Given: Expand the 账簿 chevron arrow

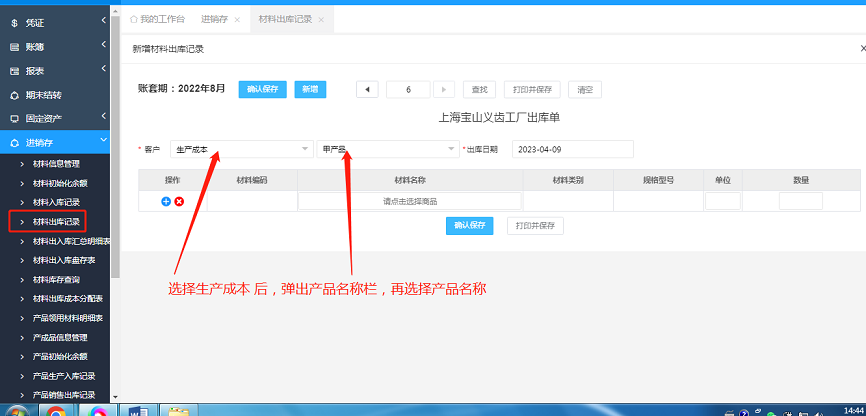Looking at the screenshot, I should click(103, 45).
